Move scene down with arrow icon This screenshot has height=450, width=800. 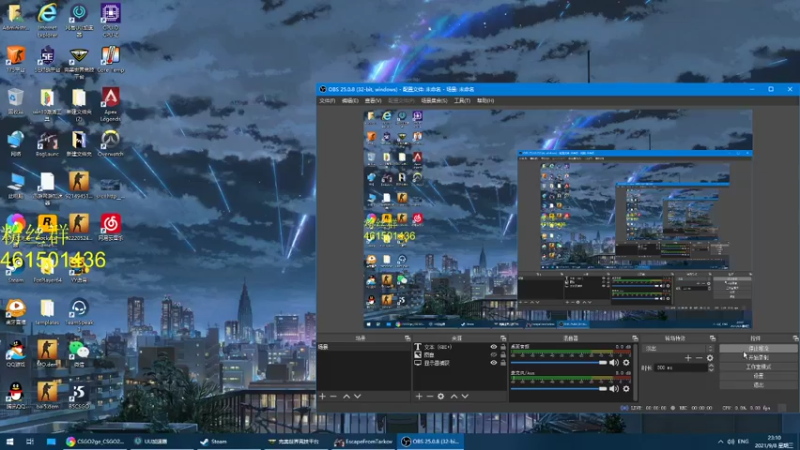click(x=358, y=396)
